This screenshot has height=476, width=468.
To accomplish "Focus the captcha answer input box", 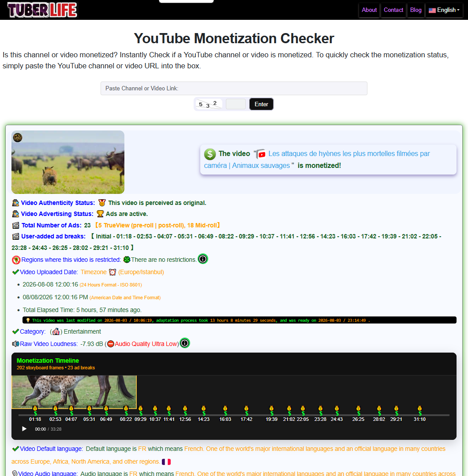I will [x=236, y=104].
